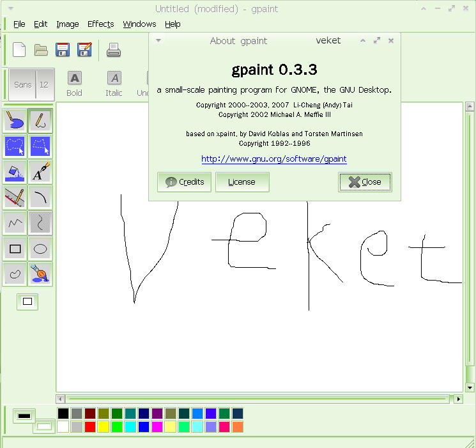Follow the gnu.org/software/gpaint link

point(274,159)
